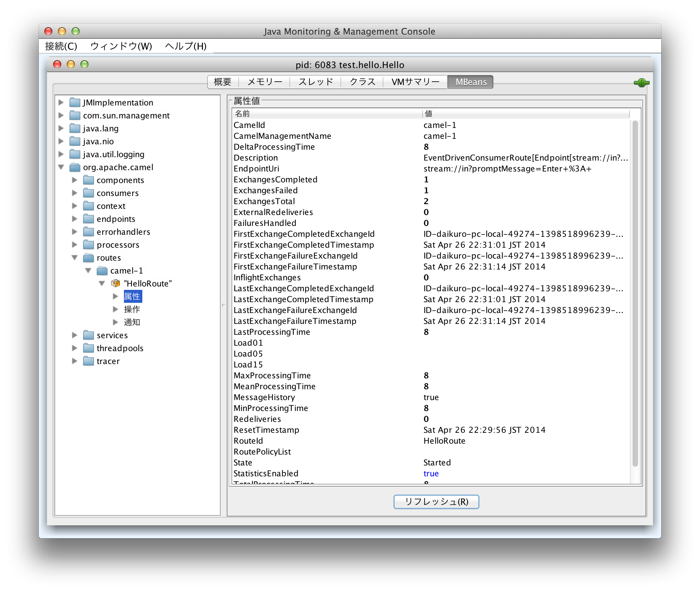Select the CamelManagementName attribute row

[x=431, y=136]
